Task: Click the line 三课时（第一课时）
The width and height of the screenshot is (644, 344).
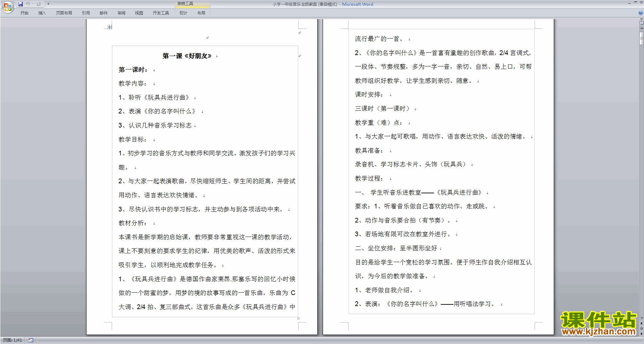Action: [x=383, y=109]
